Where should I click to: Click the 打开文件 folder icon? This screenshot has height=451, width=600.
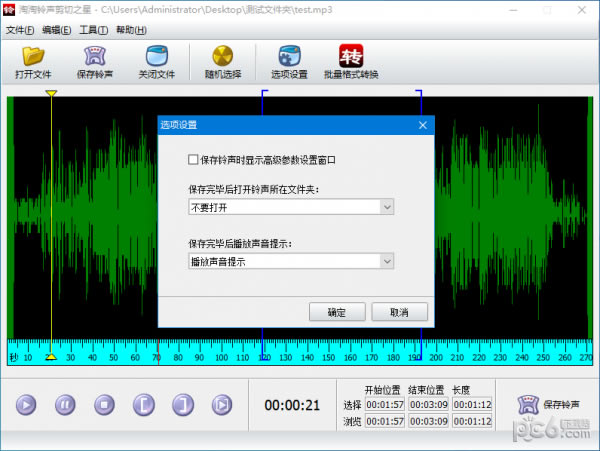tap(33, 56)
